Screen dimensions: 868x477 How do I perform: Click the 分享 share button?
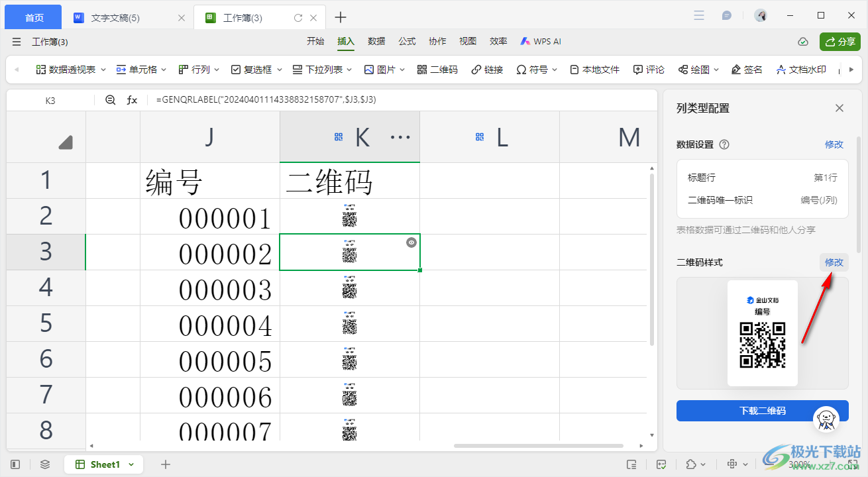pyautogui.click(x=840, y=42)
